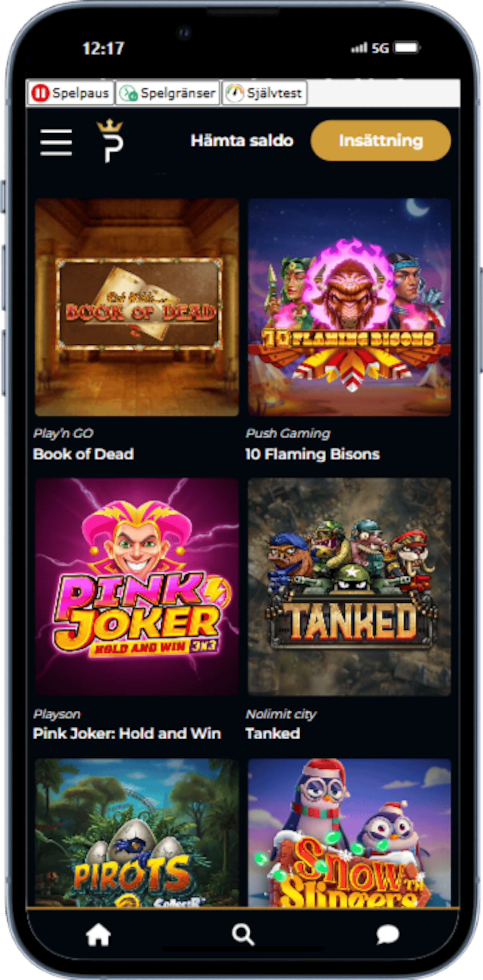The image size is (483, 980).
Task: Launch 10 Flaming Bisons game tile
Action: (349, 307)
